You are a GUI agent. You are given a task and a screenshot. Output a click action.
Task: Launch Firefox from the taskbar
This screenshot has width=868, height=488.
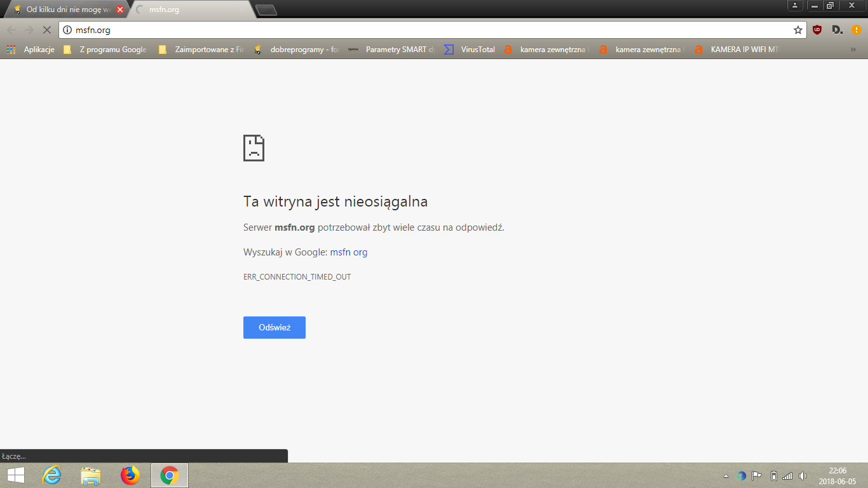[x=130, y=475]
